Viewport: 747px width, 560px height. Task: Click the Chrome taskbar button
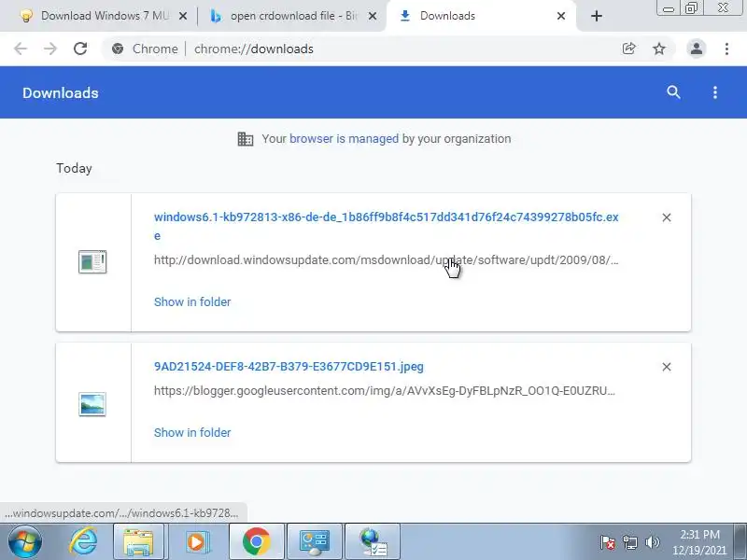click(256, 541)
